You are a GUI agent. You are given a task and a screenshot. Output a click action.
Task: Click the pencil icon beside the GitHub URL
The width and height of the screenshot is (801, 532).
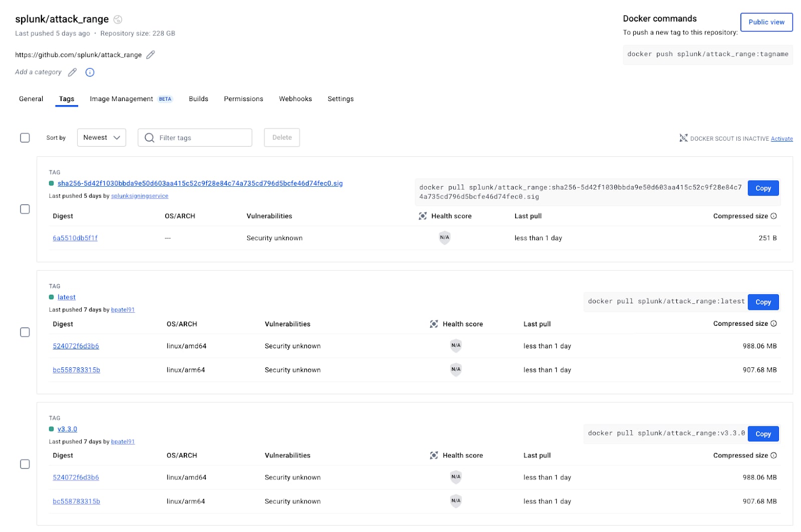coord(150,55)
